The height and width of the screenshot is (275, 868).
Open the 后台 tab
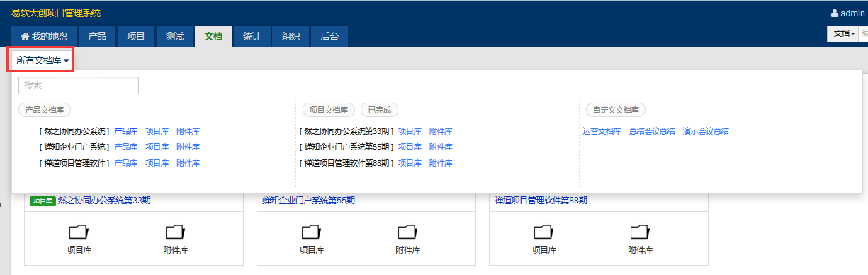pos(329,36)
